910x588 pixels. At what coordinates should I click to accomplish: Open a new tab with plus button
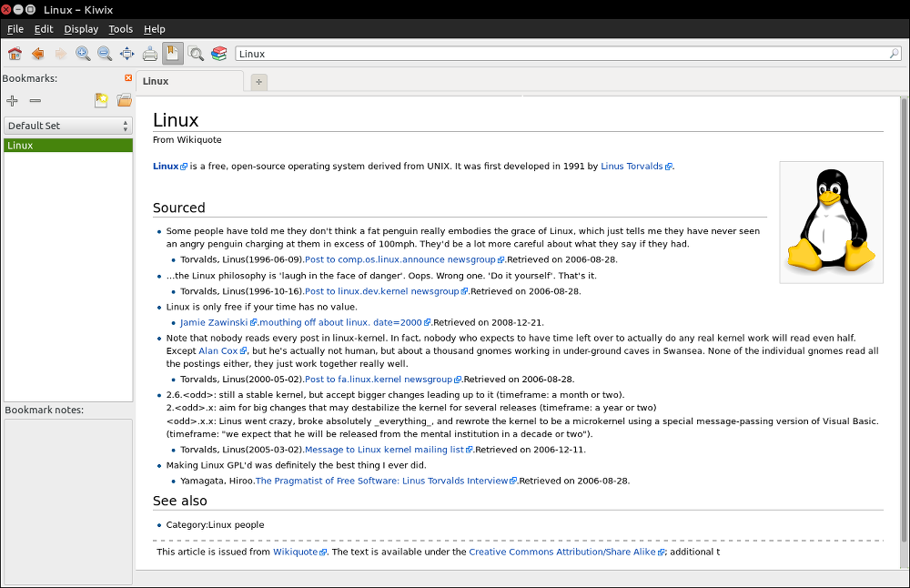point(258,82)
